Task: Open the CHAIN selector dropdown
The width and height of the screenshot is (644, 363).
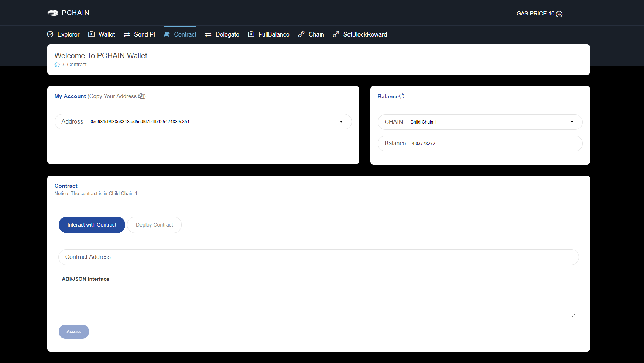Action: point(572,122)
